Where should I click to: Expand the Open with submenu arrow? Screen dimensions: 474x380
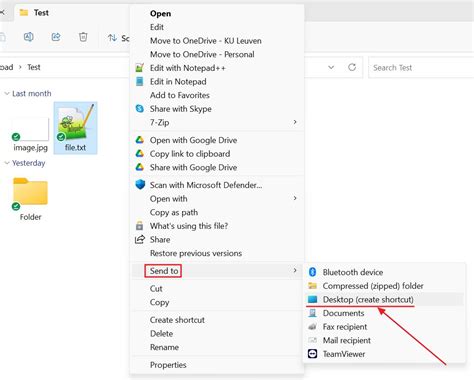[295, 198]
